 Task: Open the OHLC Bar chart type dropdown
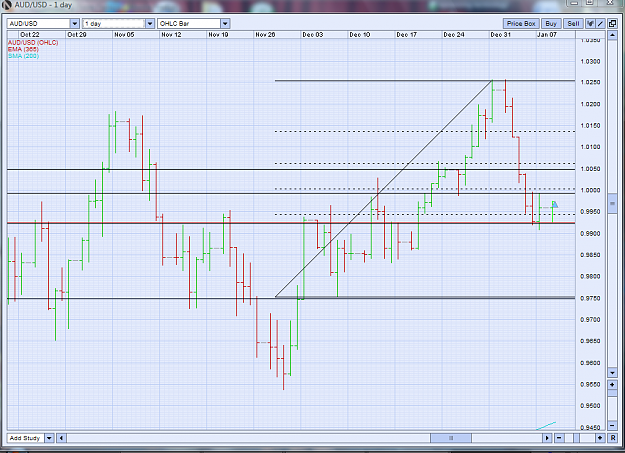pos(194,24)
